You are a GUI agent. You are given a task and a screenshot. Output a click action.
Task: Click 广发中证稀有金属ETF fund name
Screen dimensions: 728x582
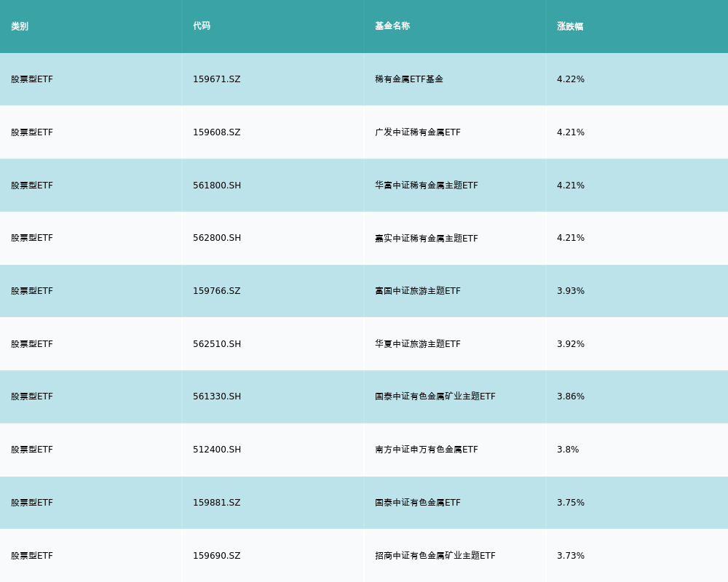click(418, 132)
